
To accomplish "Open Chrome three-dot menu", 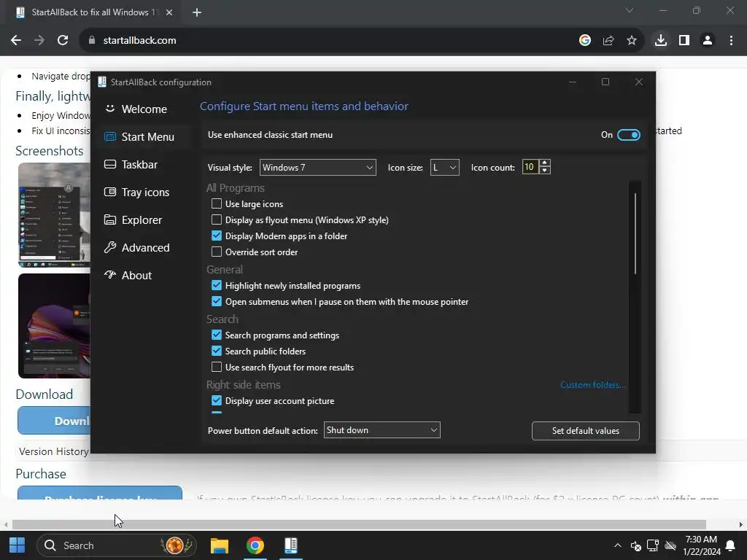I will coord(731,41).
